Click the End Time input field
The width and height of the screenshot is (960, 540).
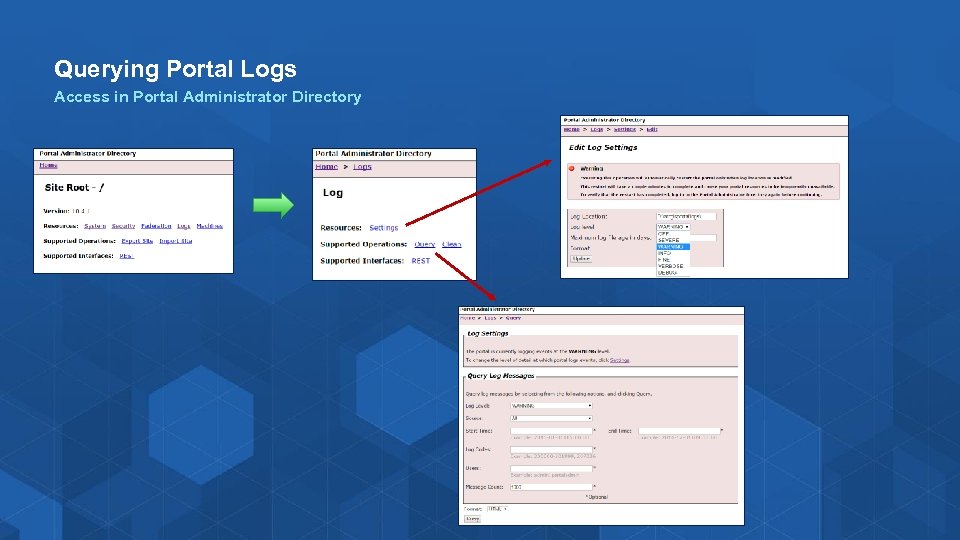point(680,431)
